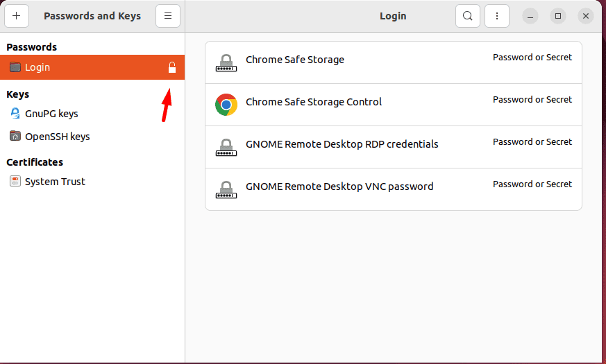Click the VNC password key icon
606x364 pixels.
coord(226,189)
